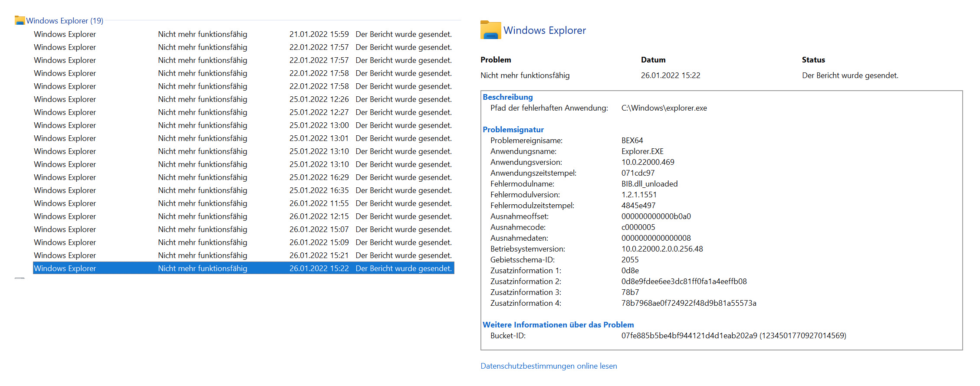Screen dimensions: 980x386
Task: Select the report from 25.01.2022 13:00
Action: coord(243,125)
